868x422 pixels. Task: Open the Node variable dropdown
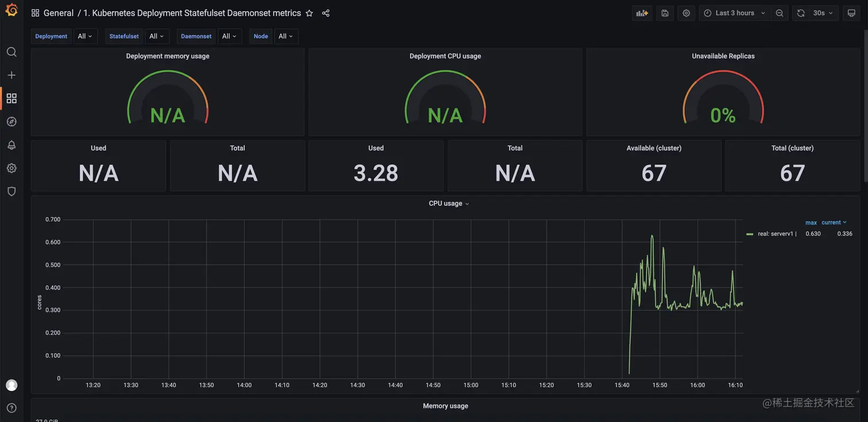coord(286,36)
